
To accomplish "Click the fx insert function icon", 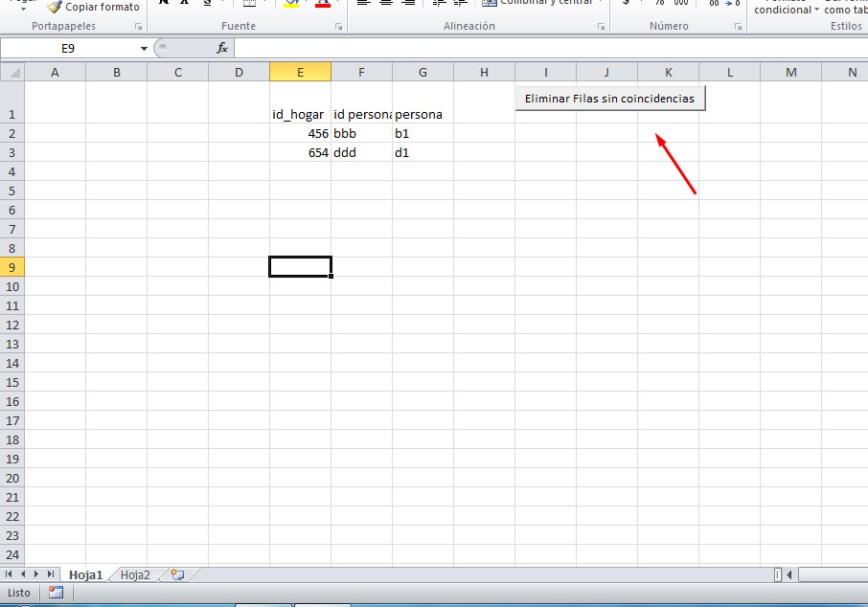I will [222, 48].
